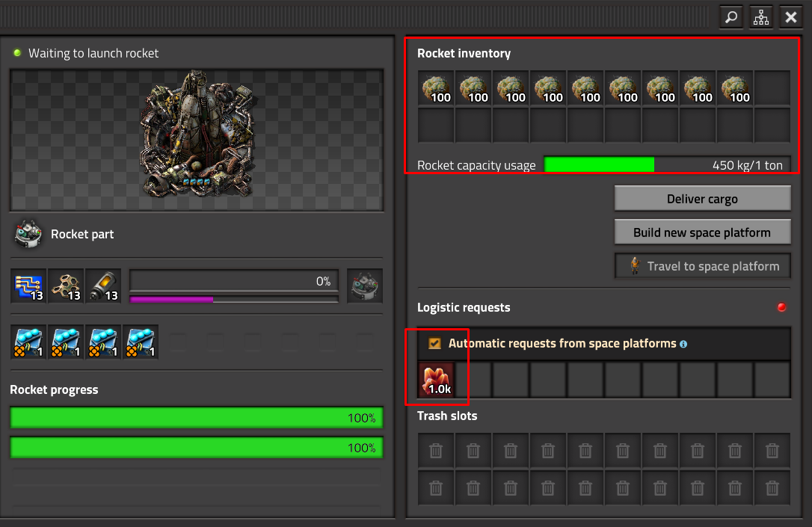
Task: Click Travel to space platform
Action: point(703,266)
